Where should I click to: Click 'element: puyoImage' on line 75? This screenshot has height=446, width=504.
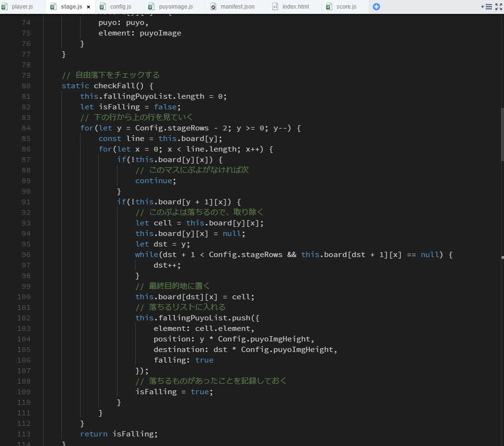click(140, 33)
